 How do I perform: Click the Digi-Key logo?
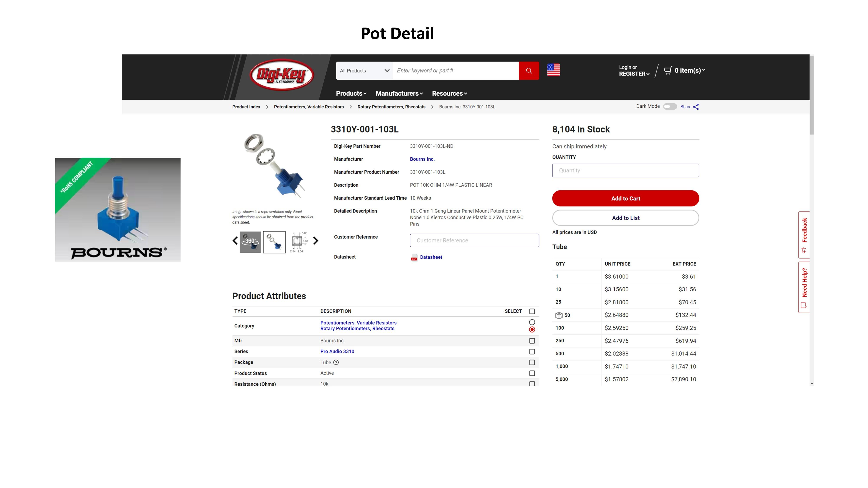tap(282, 75)
